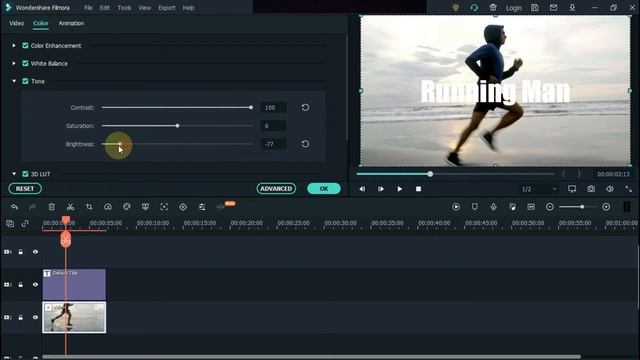Viewport: 640px width, 360px height.
Task: Toggle the 3D LUT checkbox
Action: [25, 174]
